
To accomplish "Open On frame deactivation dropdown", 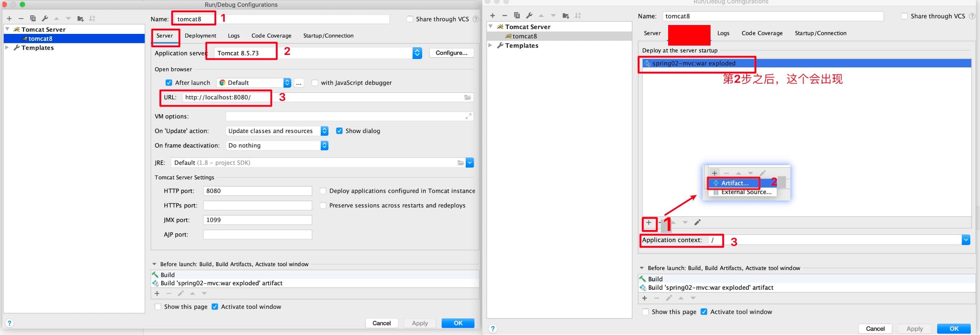I will tap(324, 145).
